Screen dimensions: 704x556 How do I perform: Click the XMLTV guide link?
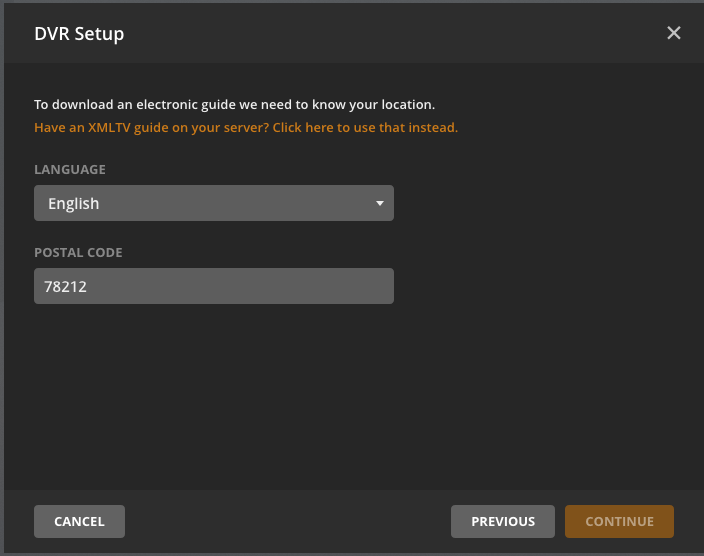tap(246, 128)
